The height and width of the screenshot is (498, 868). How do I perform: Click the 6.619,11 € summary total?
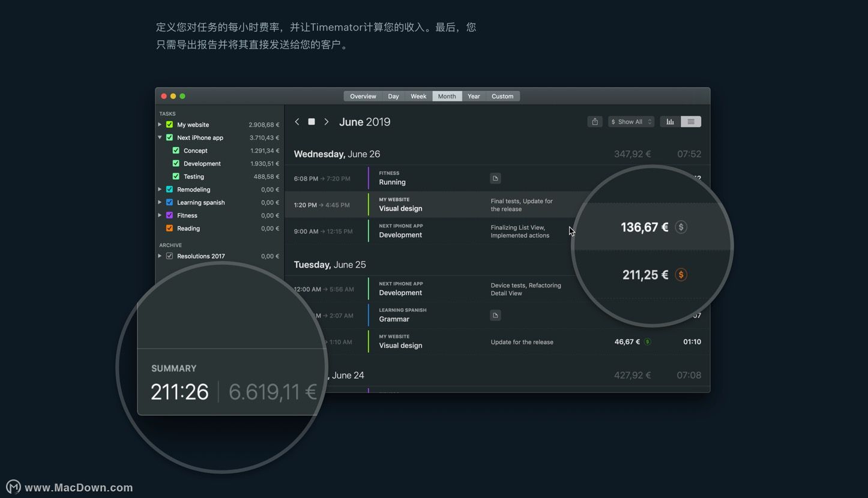[x=273, y=392]
